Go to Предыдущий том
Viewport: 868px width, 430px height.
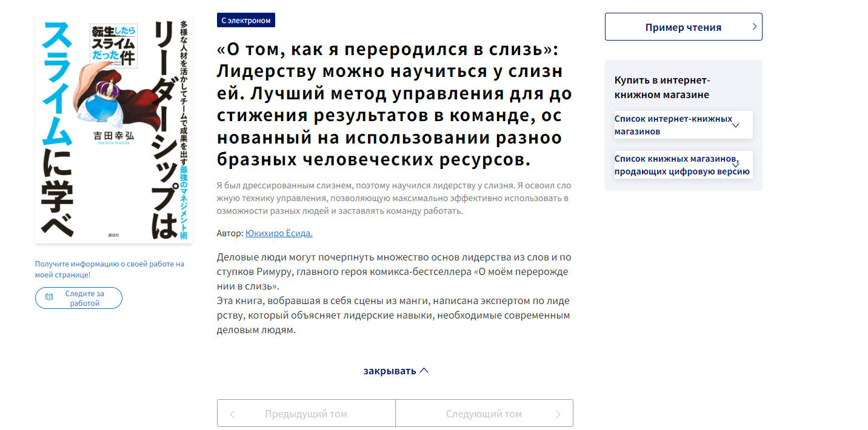tap(306, 414)
